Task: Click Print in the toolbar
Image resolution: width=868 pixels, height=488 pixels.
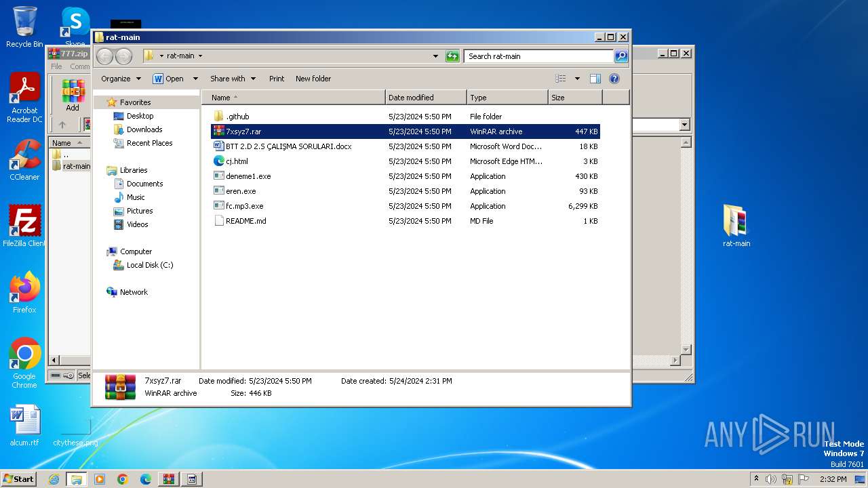Action: click(277, 79)
